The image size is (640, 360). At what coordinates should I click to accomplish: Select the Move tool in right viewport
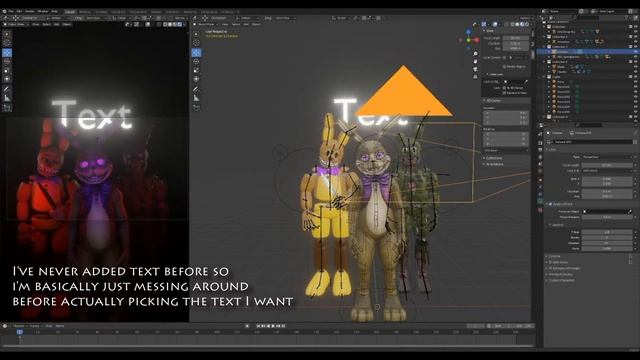196,53
